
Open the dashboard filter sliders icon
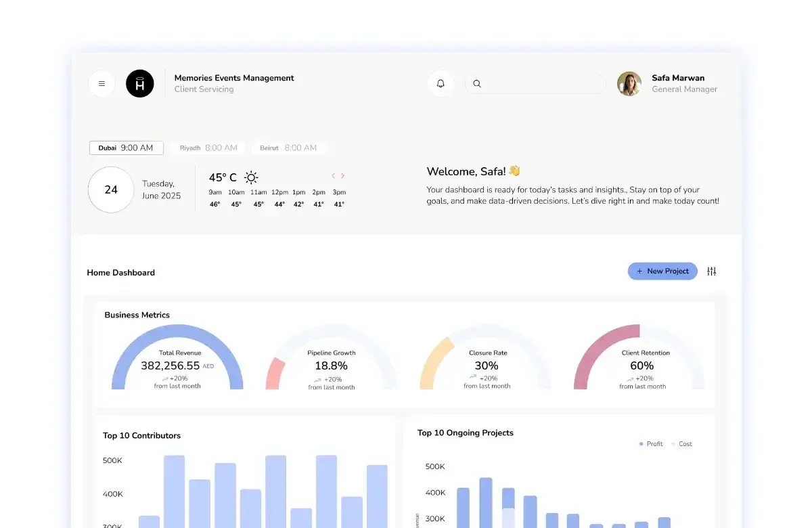[x=711, y=271]
